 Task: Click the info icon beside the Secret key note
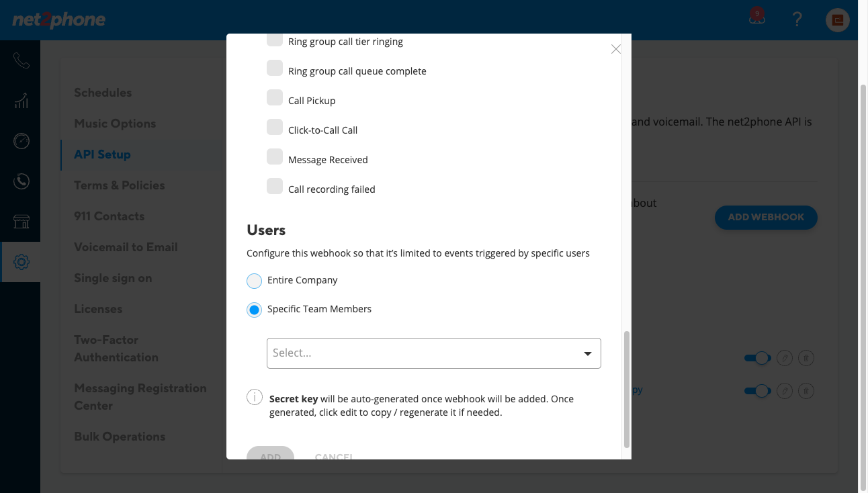[x=255, y=397]
